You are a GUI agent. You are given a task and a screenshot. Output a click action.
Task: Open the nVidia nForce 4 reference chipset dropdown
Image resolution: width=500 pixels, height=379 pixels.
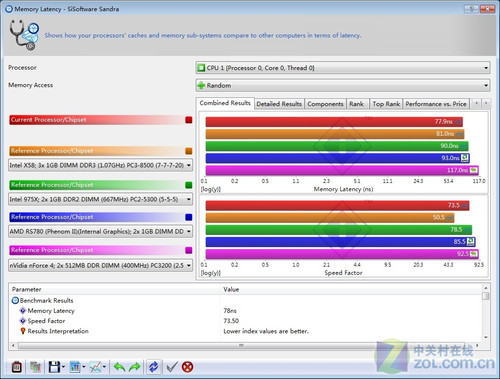click(x=101, y=265)
